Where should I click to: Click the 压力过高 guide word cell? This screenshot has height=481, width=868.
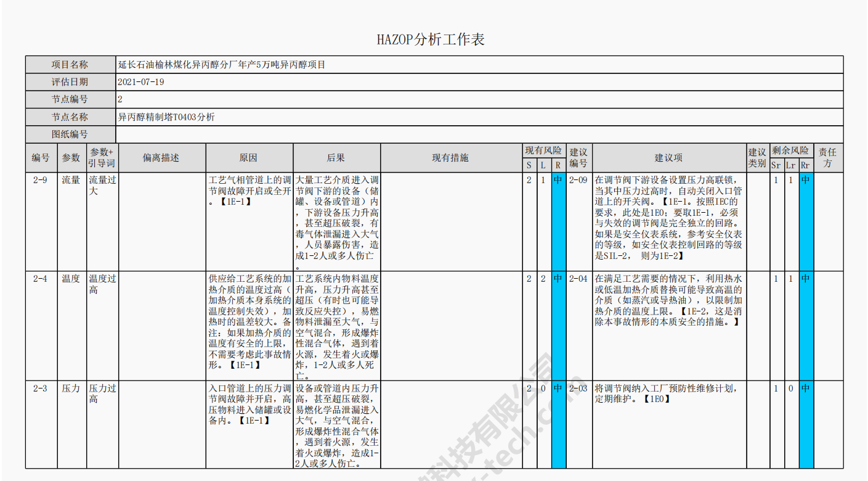(x=102, y=424)
